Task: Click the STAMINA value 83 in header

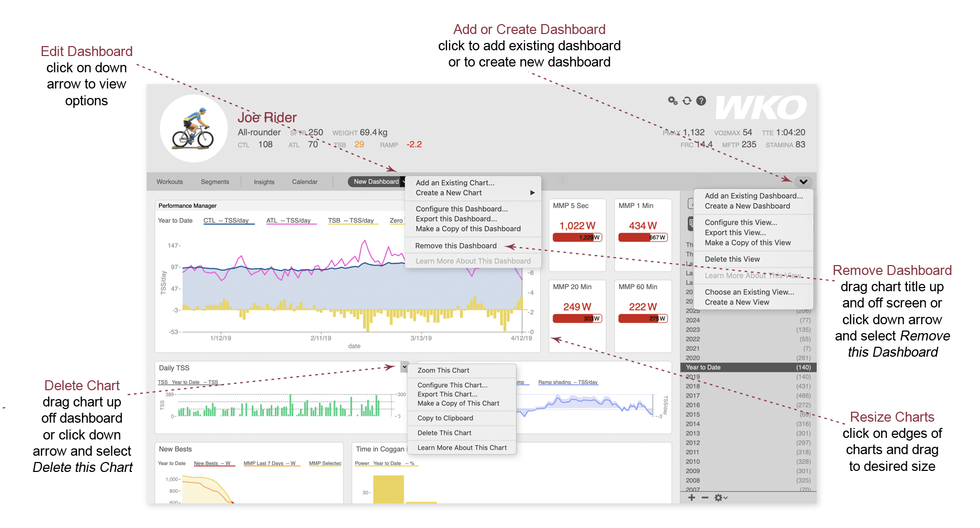Action: [800, 145]
